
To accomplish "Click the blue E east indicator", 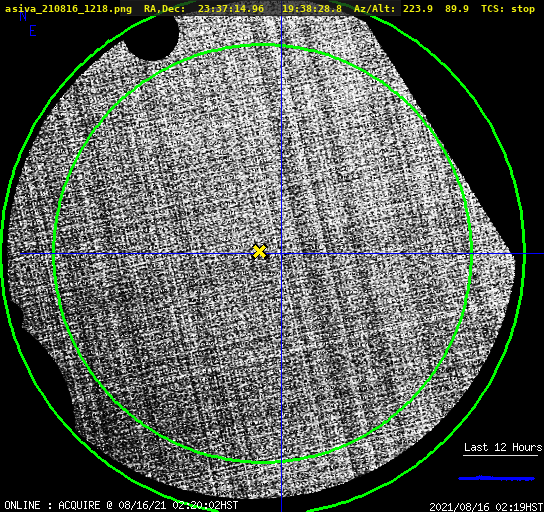I will pyautogui.click(x=33, y=31).
